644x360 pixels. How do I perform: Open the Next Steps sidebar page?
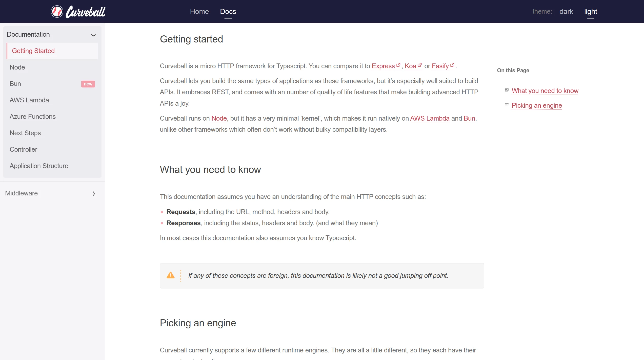pos(25,133)
